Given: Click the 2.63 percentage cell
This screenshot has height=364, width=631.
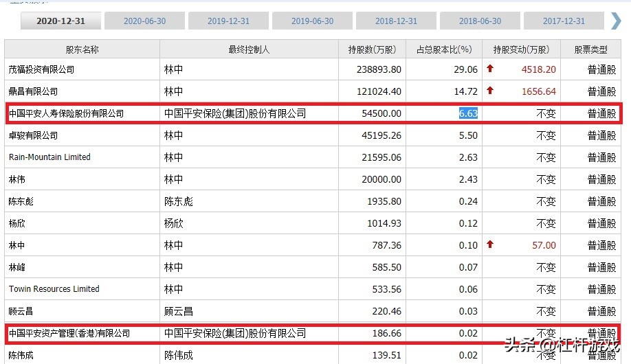Looking at the screenshot, I should tap(468, 157).
